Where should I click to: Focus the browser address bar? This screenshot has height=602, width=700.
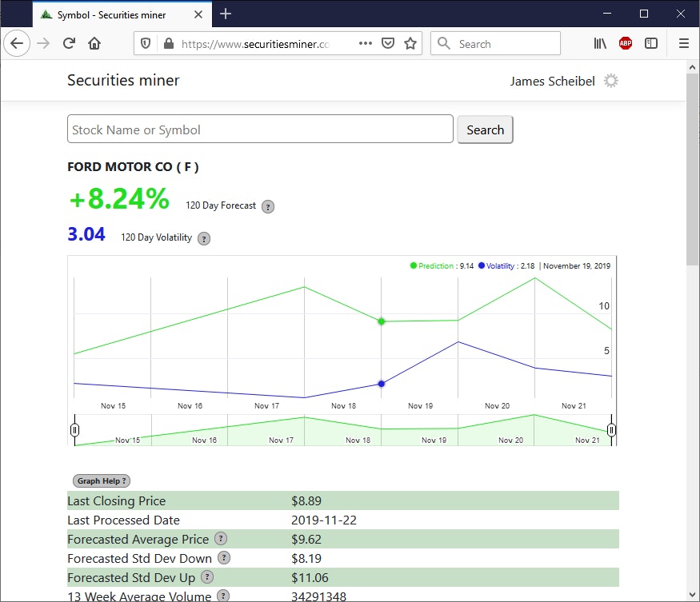coord(255,44)
